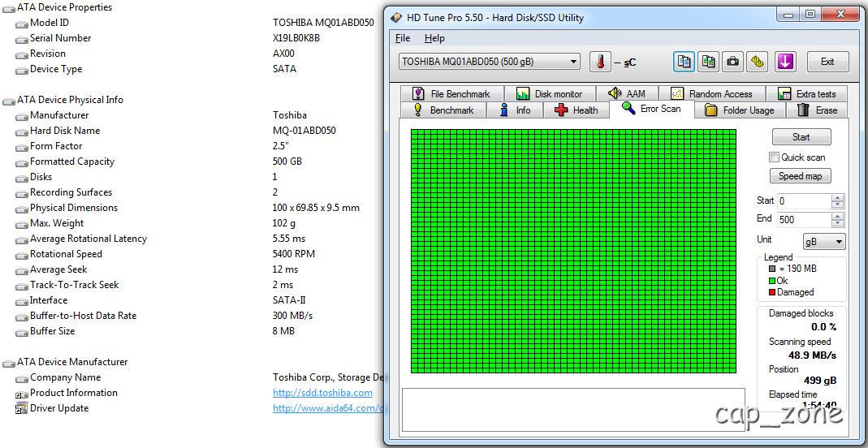The image size is (868, 448).
Task: Increase the End value with up arrow
Action: point(838,216)
